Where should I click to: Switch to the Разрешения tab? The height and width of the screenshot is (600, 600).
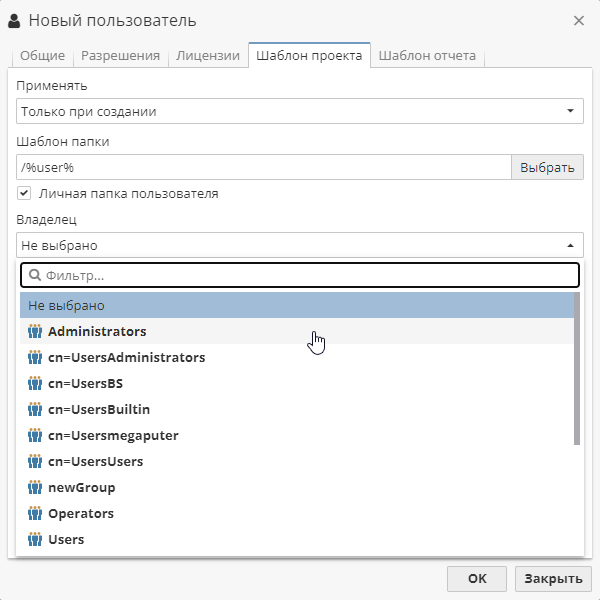point(121,55)
